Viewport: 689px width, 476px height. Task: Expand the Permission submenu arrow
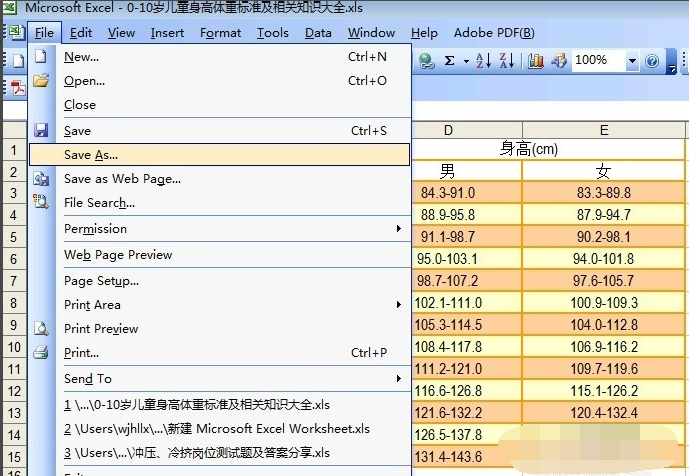pos(399,228)
